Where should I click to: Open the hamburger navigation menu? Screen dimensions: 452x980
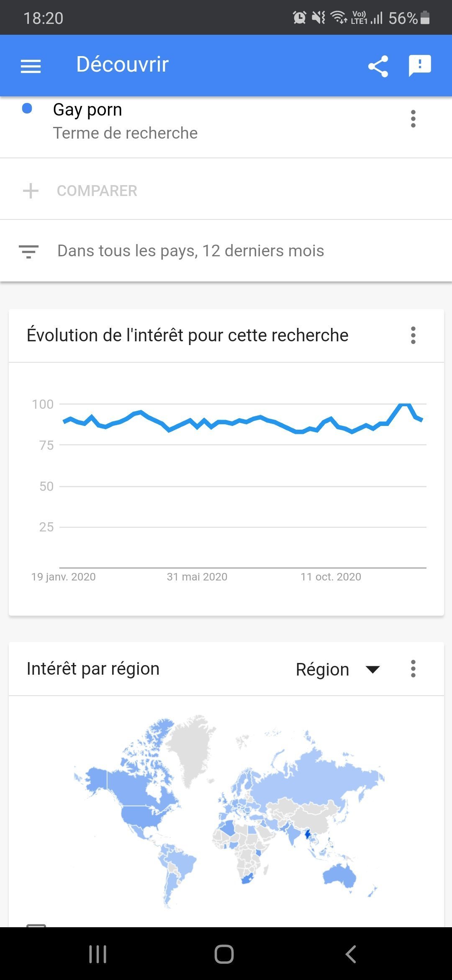[31, 66]
